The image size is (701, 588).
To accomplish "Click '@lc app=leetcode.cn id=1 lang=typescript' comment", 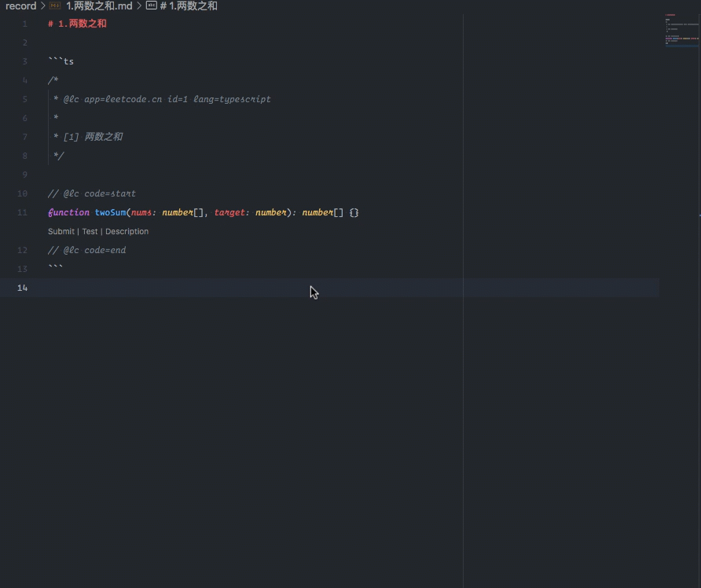I will (167, 99).
